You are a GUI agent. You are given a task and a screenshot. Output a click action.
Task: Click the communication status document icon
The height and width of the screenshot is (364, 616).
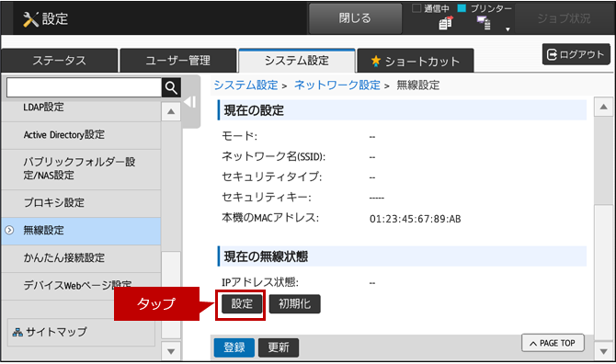point(446,23)
